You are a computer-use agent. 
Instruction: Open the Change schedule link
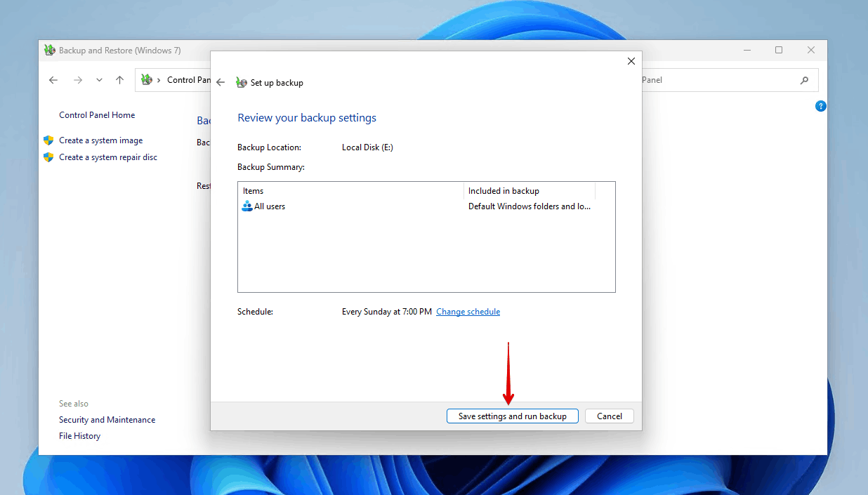[468, 311]
